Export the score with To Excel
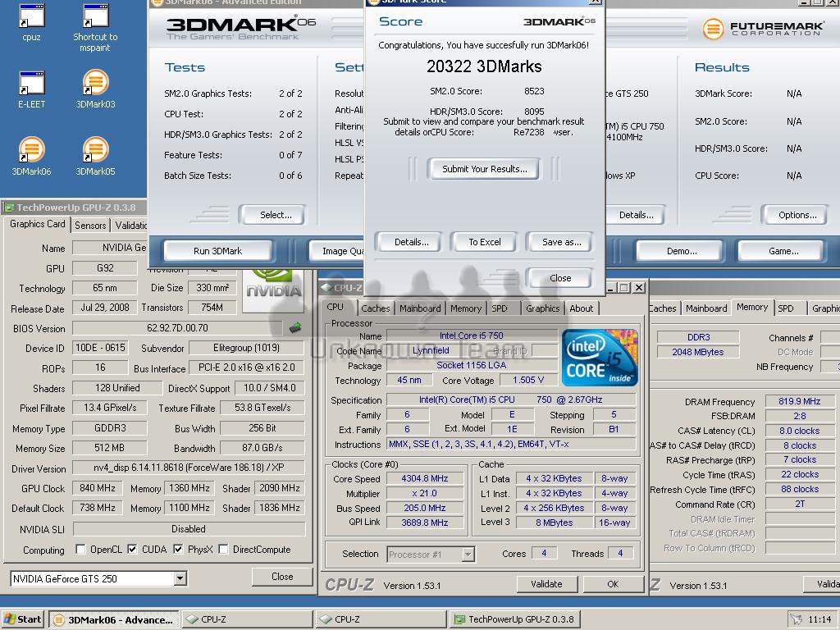The width and height of the screenshot is (840, 630). pyautogui.click(x=485, y=242)
